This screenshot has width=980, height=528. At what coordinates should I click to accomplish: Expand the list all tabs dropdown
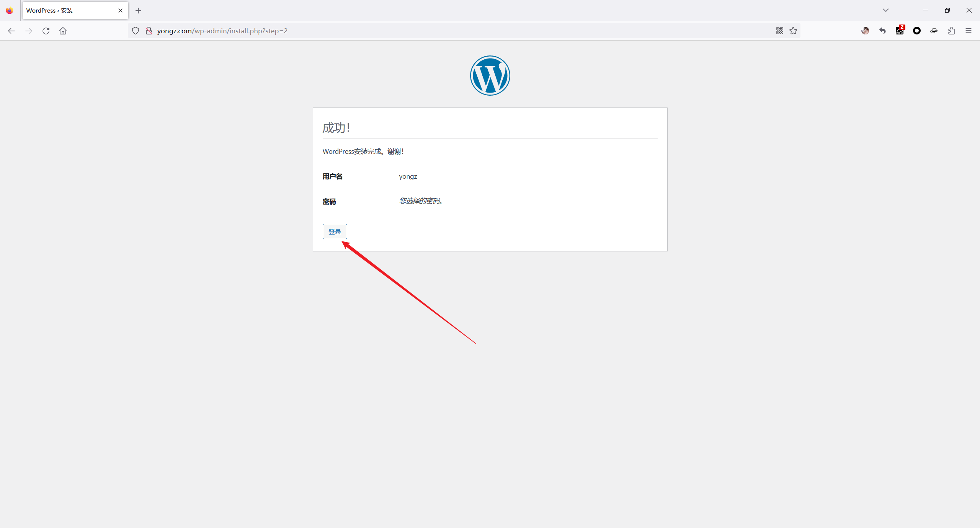point(886,10)
